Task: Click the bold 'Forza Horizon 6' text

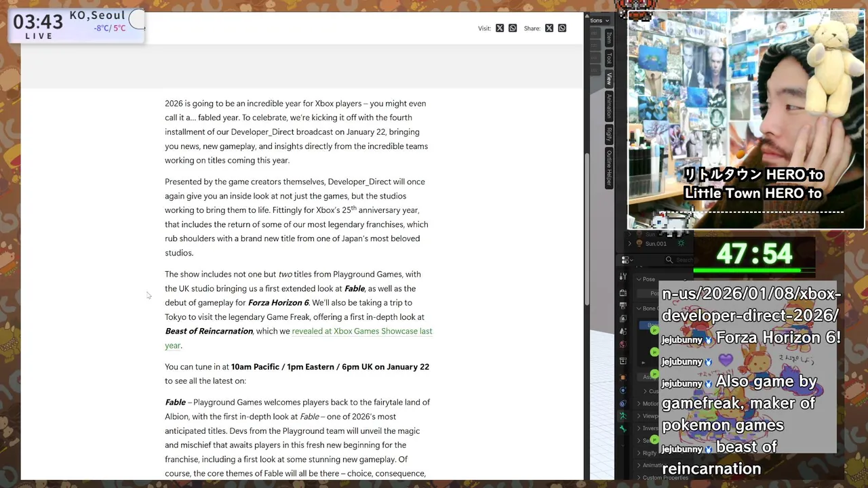Action: coord(279,302)
